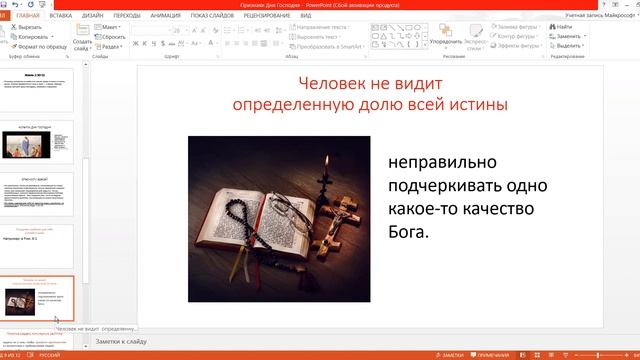The width and height of the screenshot is (640, 360).
Task: Switch to Normal view icon in status bar
Action: coord(523,355)
